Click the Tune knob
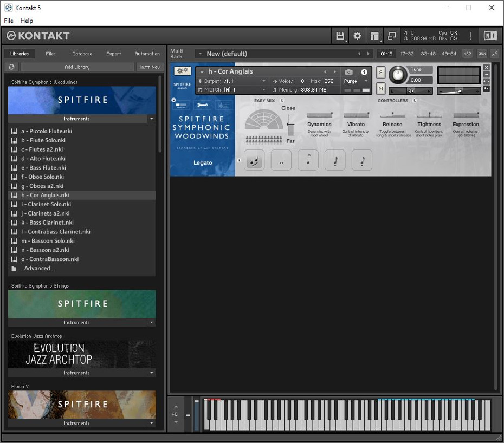The image size is (504, 443). [x=398, y=75]
